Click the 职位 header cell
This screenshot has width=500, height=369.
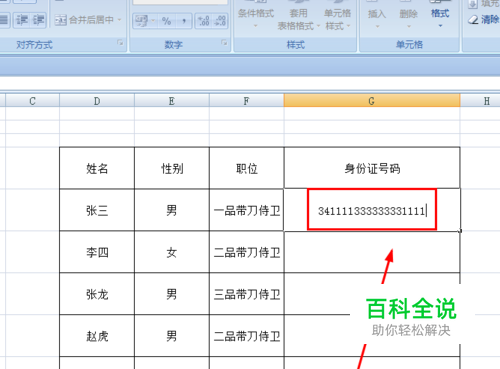pyautogui.click(x=247, y=168)
